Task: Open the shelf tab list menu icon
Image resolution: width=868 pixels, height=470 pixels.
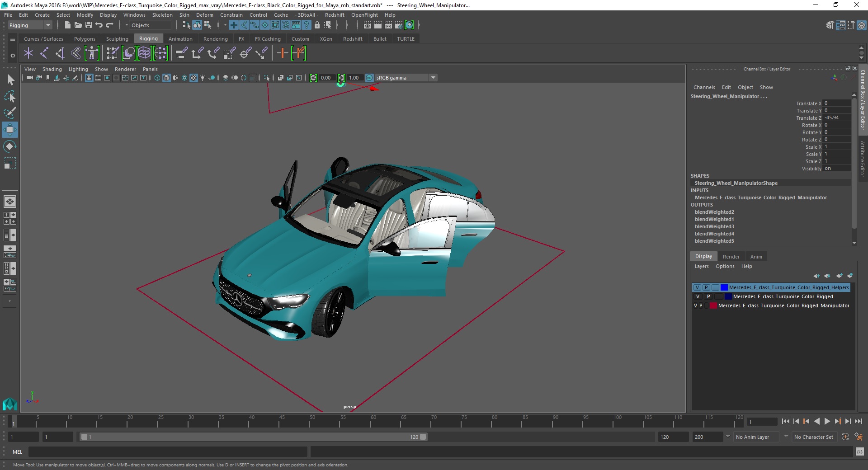Action: (13, 40)
